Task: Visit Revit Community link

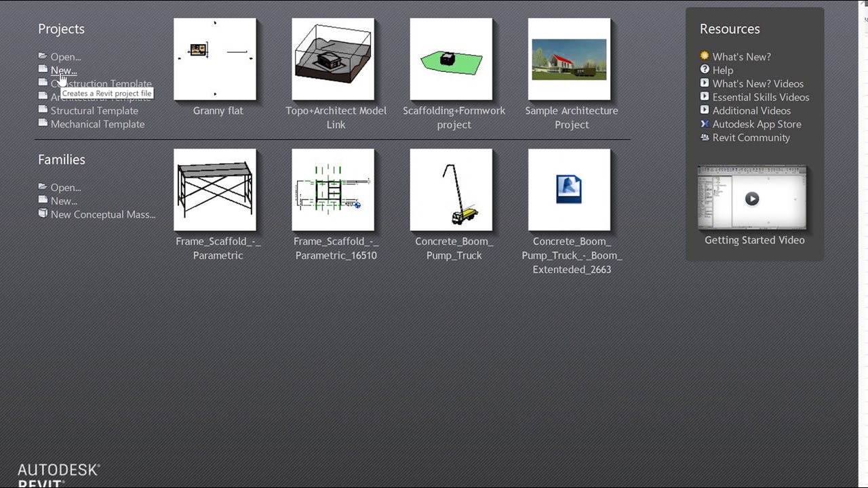Action: [x=751, y=138]
